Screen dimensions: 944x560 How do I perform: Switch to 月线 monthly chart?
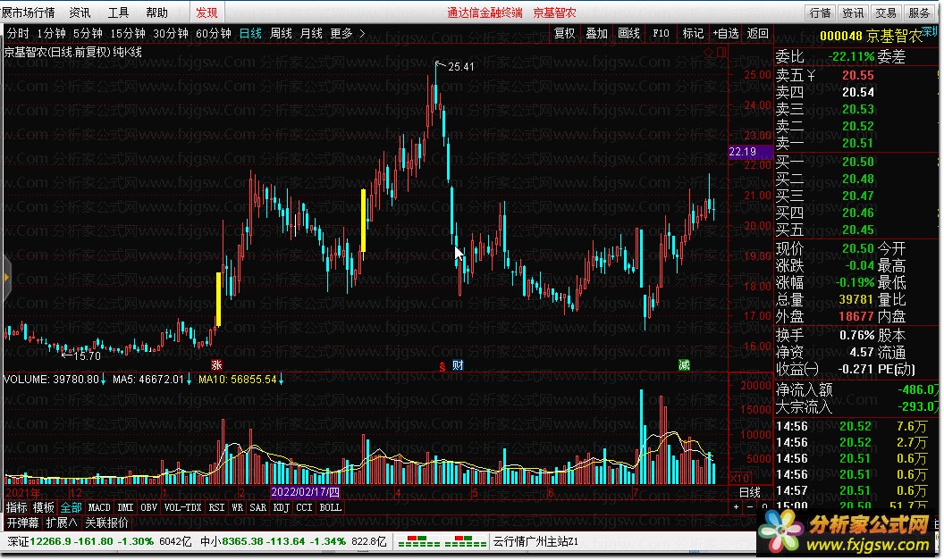311,34
